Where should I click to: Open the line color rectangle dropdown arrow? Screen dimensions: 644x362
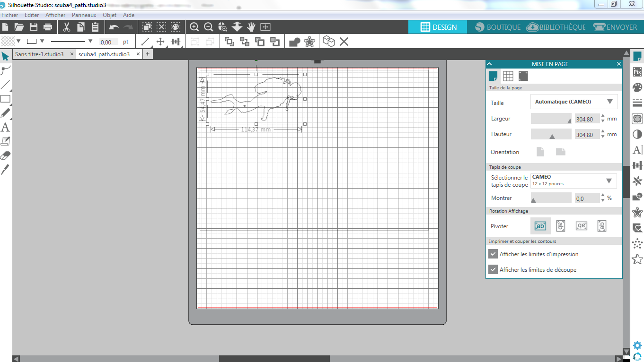point(42,41)
